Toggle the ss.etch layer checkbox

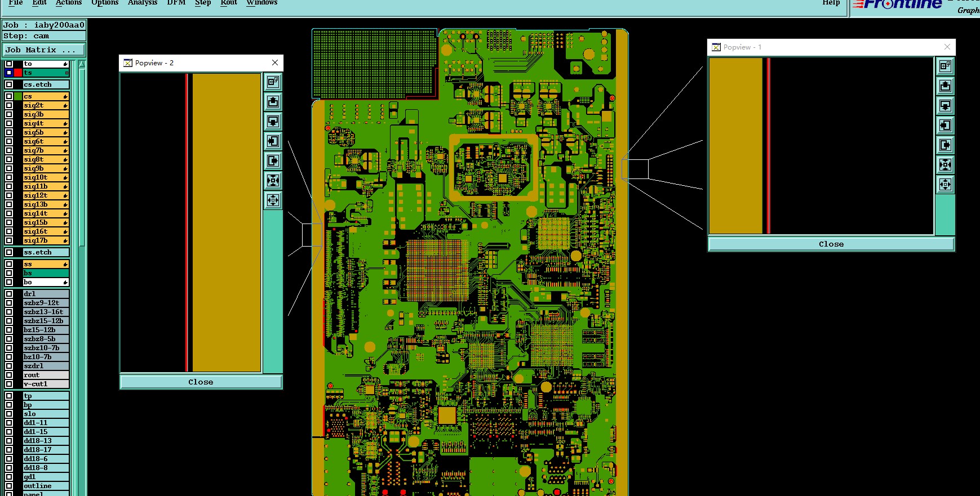pyautogui.click(x=9, y=252)
